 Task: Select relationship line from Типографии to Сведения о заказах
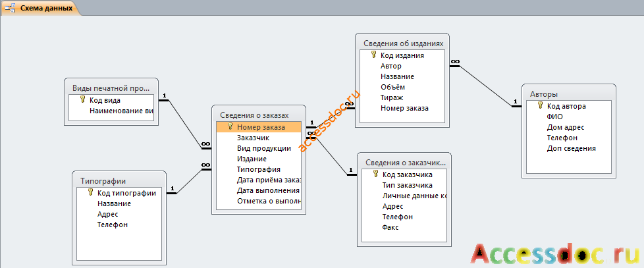tap(189, 181)
